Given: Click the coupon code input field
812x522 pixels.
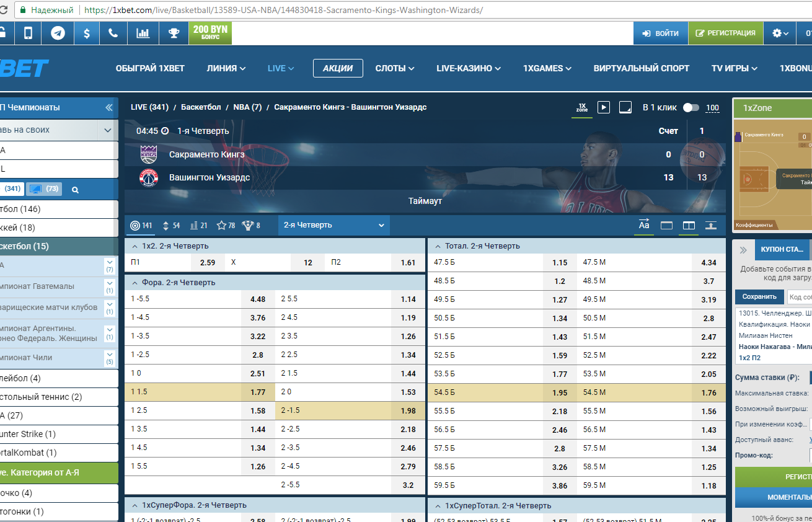Looking at the screenshot, I should [x=799, y=297].
